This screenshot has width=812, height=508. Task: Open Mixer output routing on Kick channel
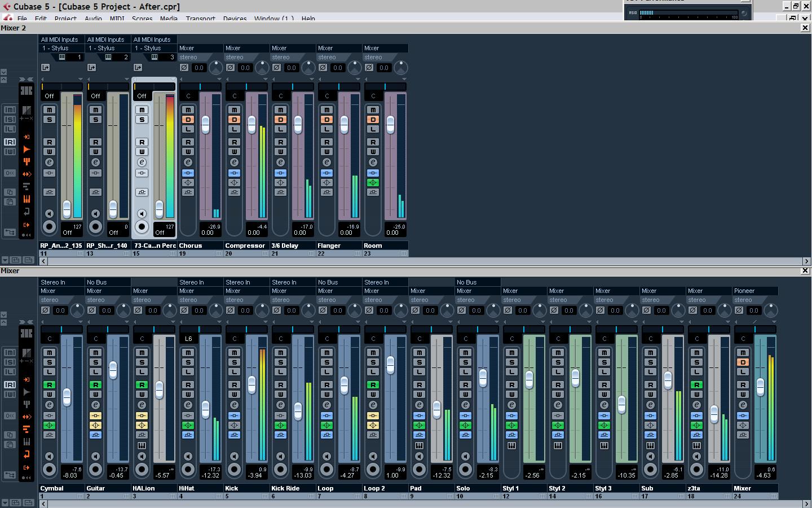click(246, 291)
